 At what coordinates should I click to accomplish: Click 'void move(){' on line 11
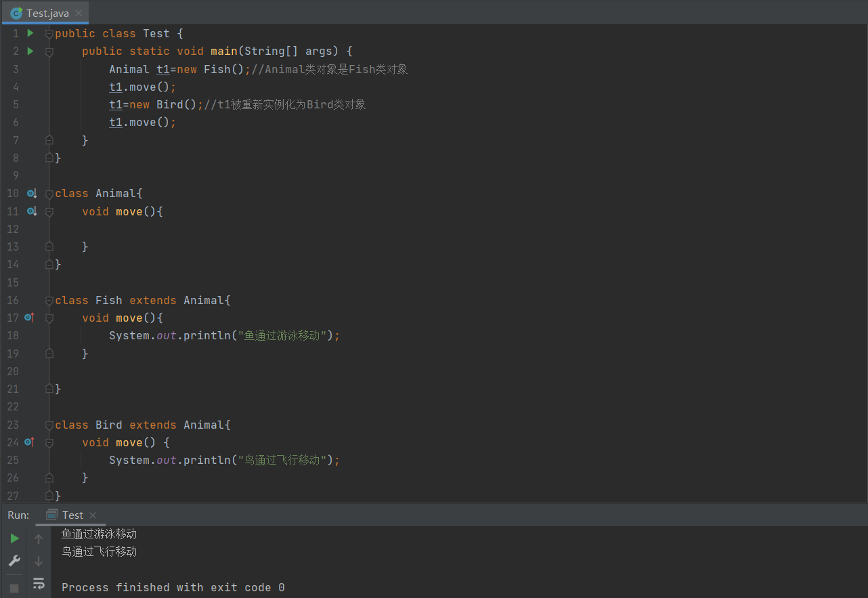[x=123, y=211]
